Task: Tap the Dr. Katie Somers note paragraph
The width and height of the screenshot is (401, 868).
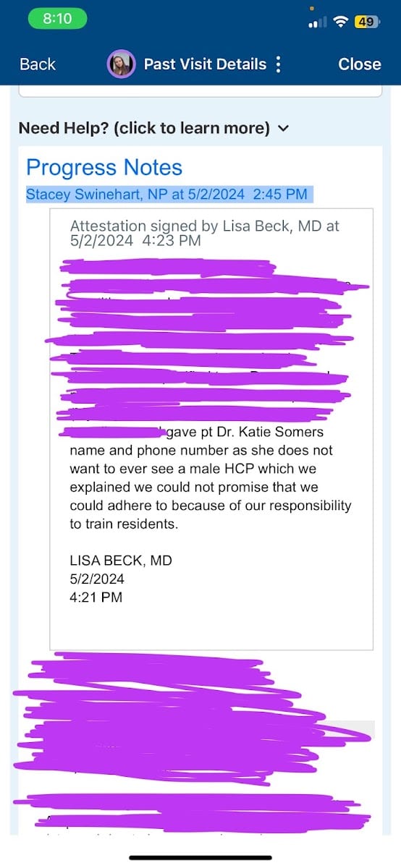Action: click(x=211, y=478)
